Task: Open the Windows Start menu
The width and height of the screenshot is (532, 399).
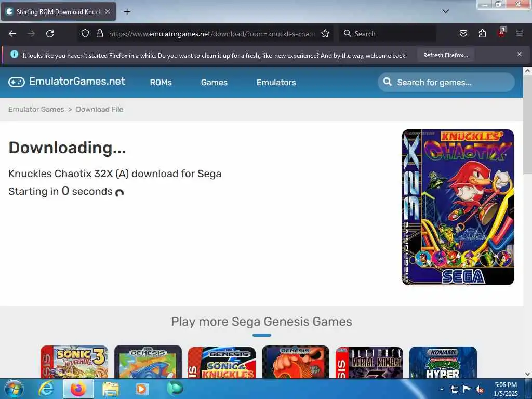Action: click(14, 389)
